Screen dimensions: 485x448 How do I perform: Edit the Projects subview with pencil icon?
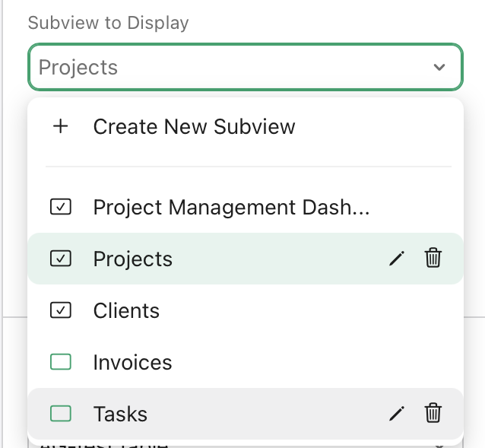tap(397, 259)
